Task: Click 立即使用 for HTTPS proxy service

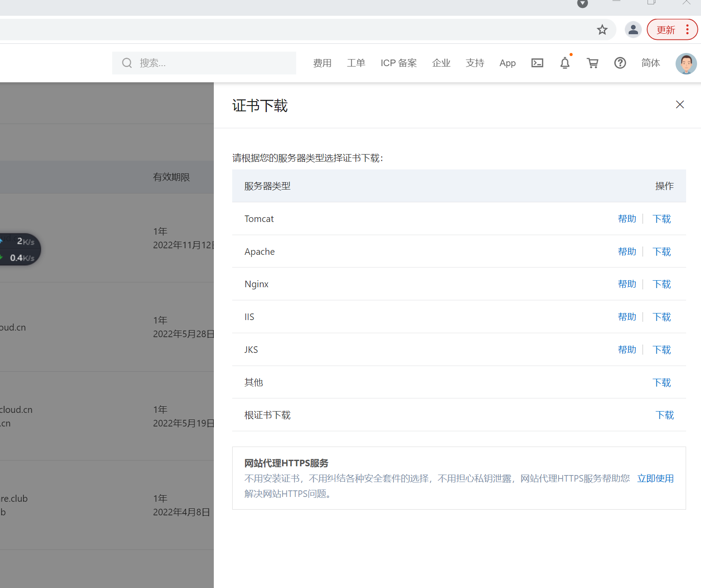Action: click(655, 478)
